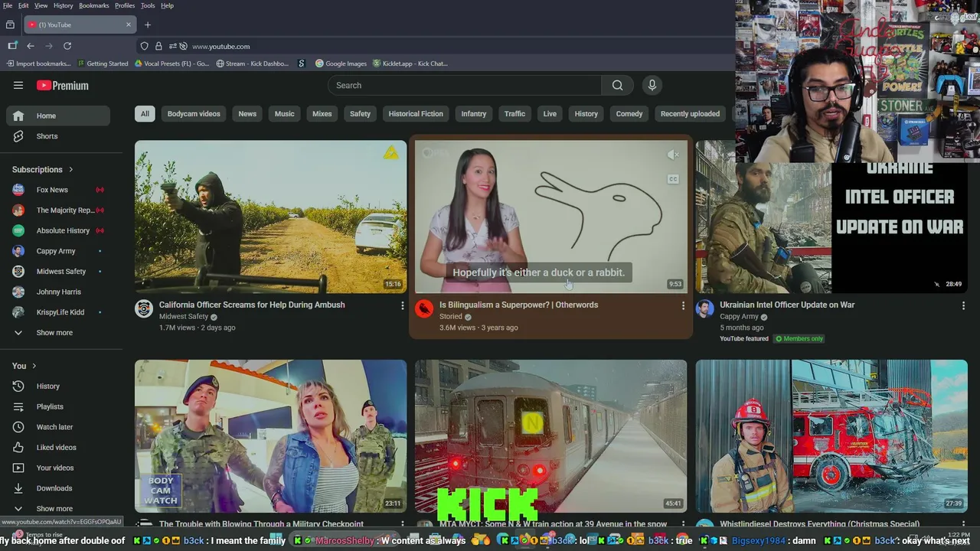Open Downloads in the sidebar
Viewport: 980px width, 551px height.
click(58, 488)
